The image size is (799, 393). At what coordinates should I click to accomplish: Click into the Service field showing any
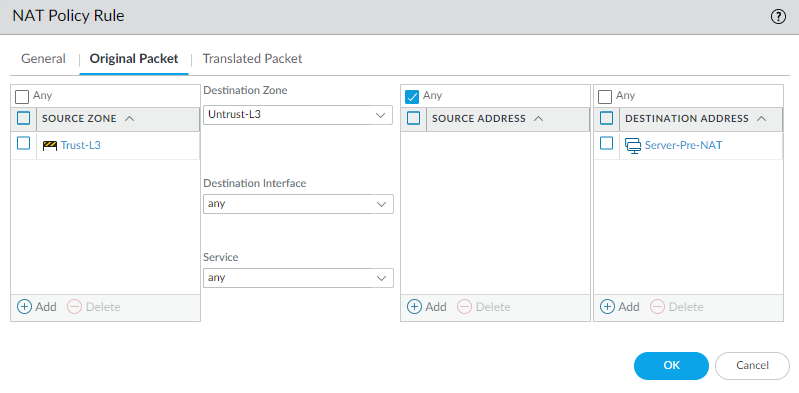tap(298, 278)
